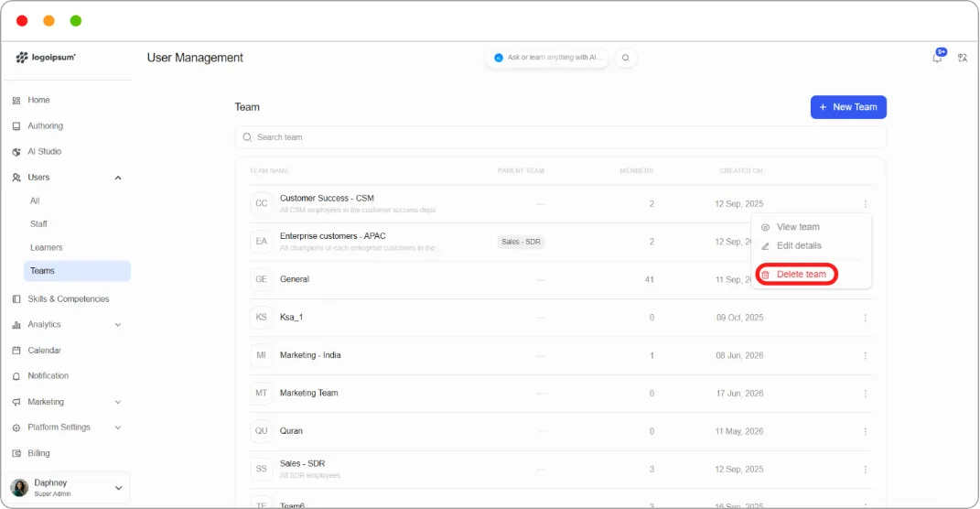
Task: Click the CREATED ON column header
Action: click(x=740, y=170)
